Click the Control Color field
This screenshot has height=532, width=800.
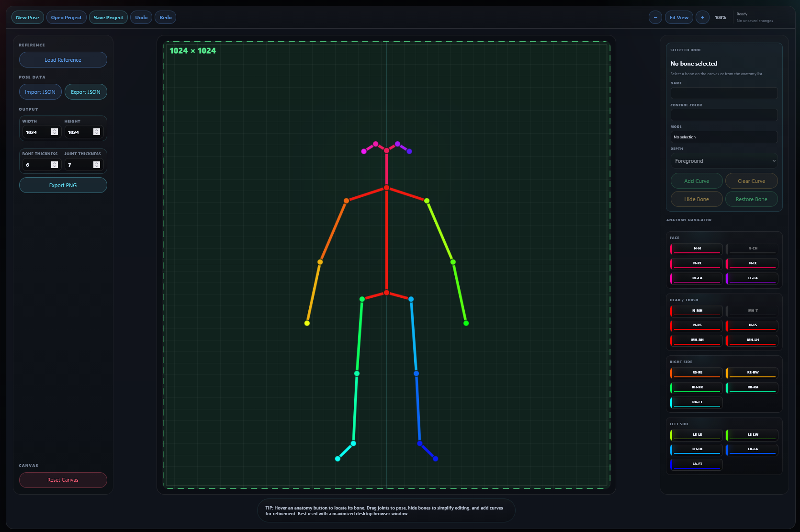click(x=724, y=115)
